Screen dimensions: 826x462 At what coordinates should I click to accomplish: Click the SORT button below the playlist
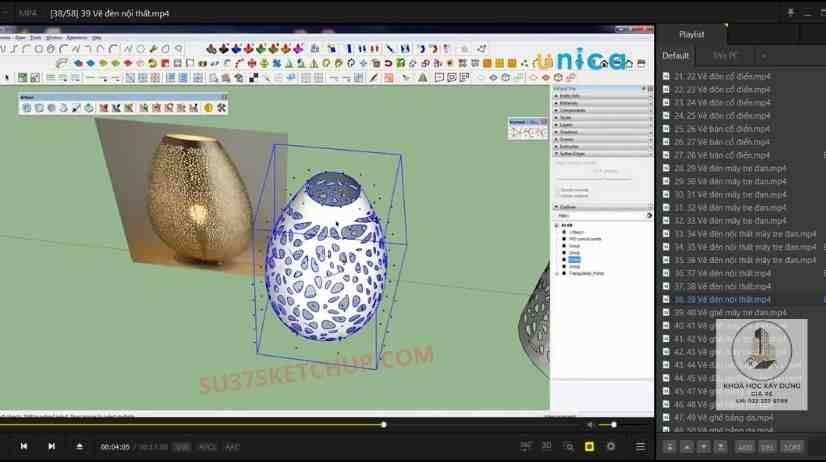pyautogui.click(x=792, y=447)
